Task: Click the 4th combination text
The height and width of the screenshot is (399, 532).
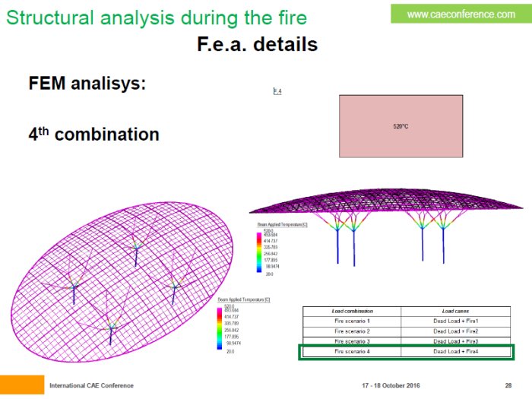Action: [x=93, y=135]
